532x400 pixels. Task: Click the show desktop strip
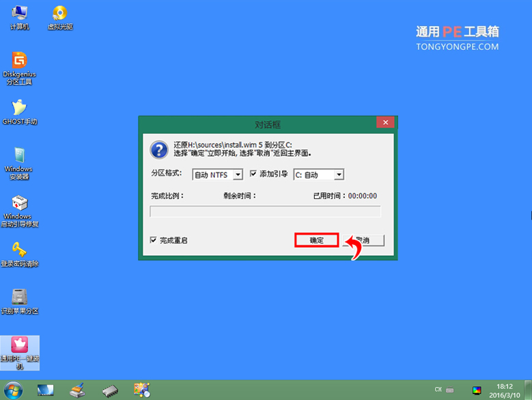[528, 390]
